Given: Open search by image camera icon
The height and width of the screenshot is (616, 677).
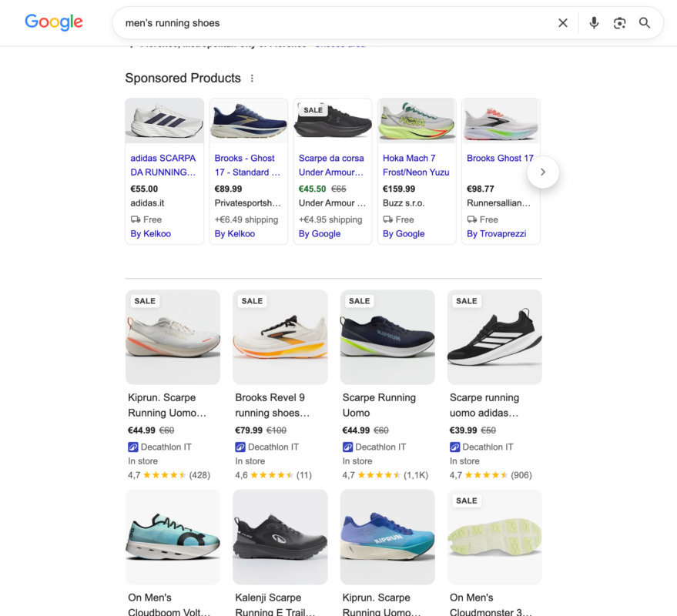Looking at the screenshot, I should coord(619,23).
